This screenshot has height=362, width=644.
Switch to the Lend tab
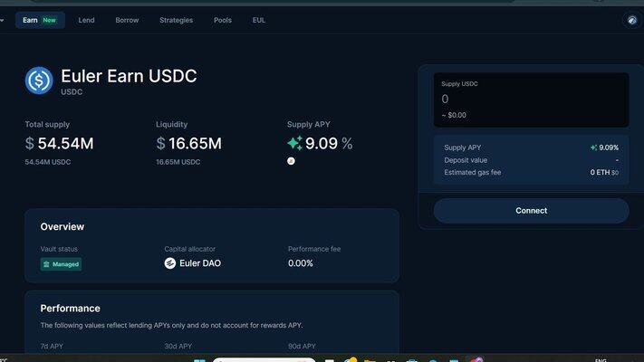click(x=86, y=20)
